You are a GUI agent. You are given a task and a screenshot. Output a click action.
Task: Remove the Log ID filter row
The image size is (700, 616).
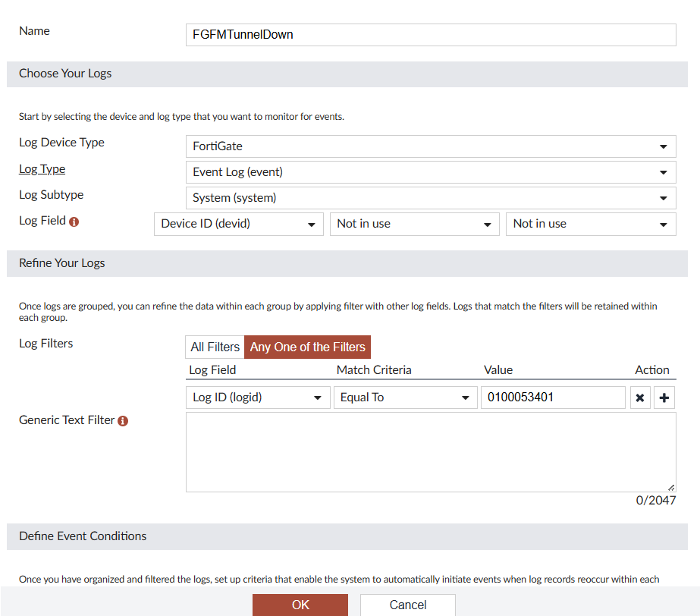click(640, 398)
